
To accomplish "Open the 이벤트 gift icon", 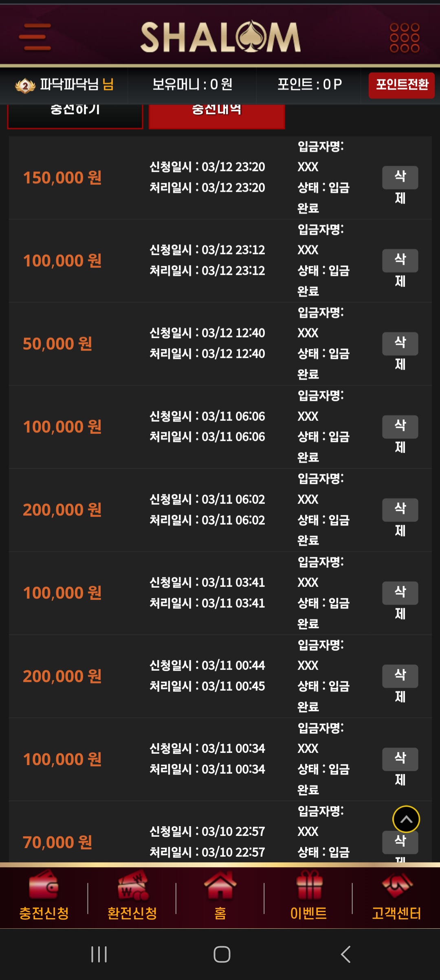I will pos(309,884).
